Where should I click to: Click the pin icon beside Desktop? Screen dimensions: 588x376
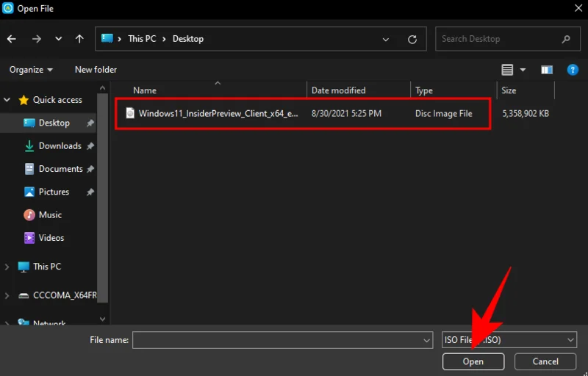coord(90,123)
